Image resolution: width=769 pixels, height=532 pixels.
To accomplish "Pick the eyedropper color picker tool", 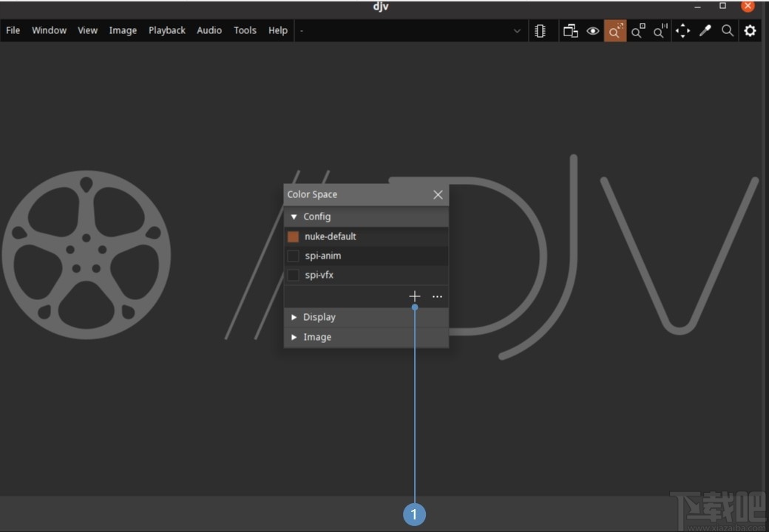I will pos(705,31).
